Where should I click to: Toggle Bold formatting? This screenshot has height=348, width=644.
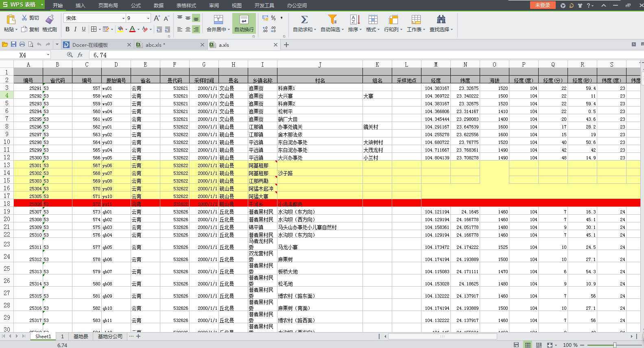68,29
